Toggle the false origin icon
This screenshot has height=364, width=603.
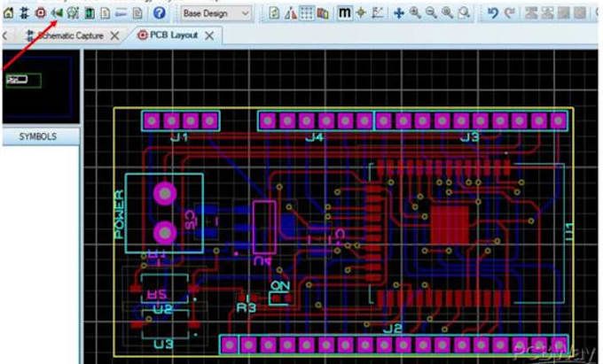pyautogui.click(x=361, y=13)
